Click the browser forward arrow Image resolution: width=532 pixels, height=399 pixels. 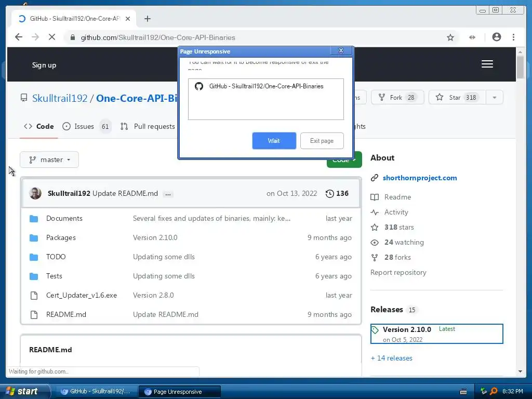tap(35, 37)
